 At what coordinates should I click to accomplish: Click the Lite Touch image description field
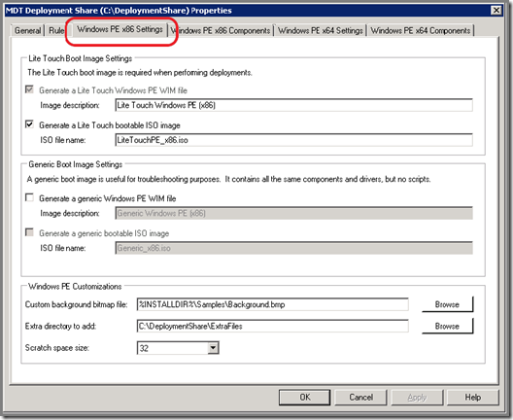[293, 105]
